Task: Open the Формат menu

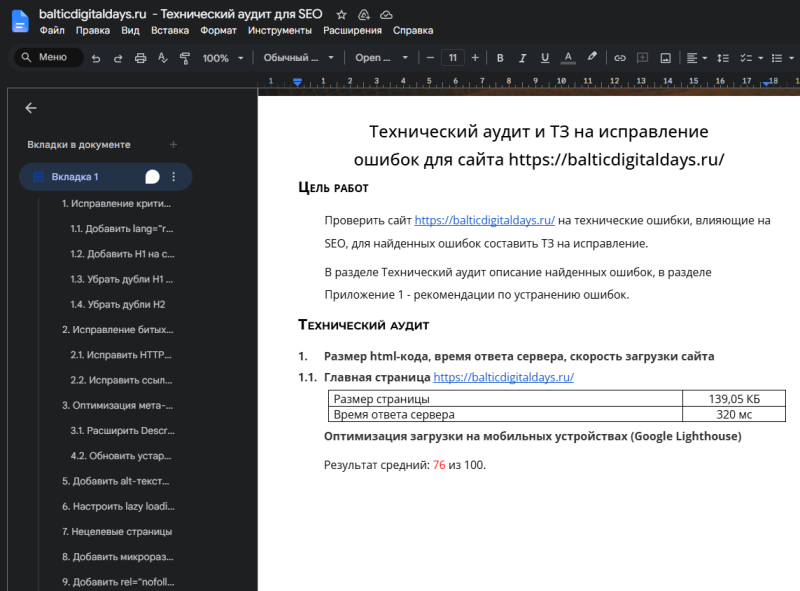Action: [x=218, y=31]
